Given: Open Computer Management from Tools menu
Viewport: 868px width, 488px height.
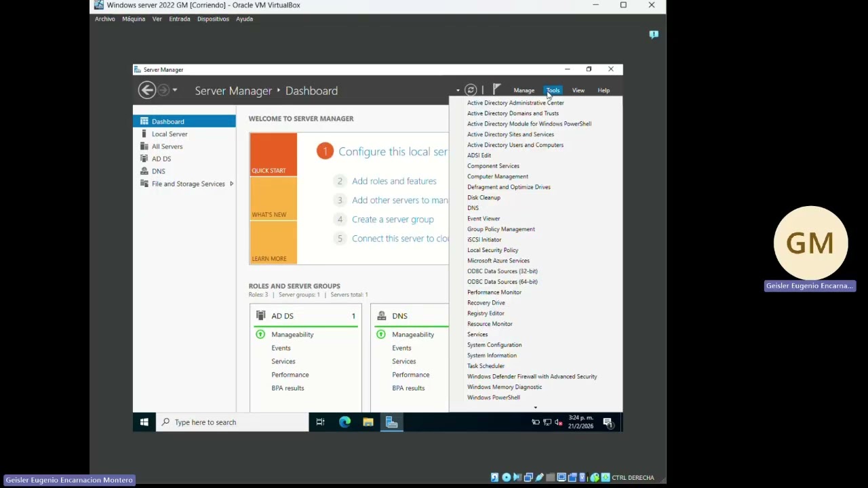Looking at the screenshot, I should click(498, 176).
